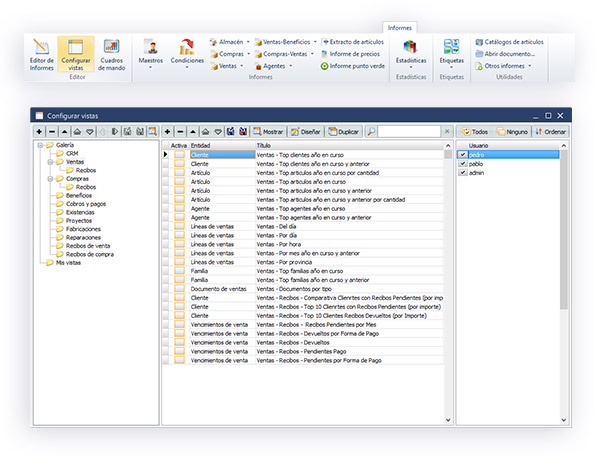Toggle the pablo user checkbox
The height and width of the screenshot is (469, 600).
coord(462,164)
